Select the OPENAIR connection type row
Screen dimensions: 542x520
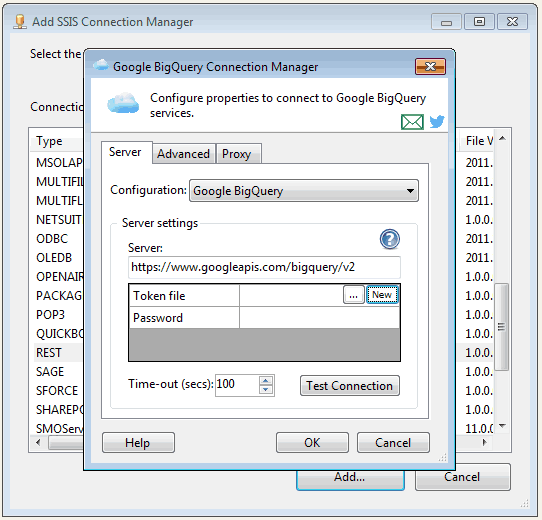[x=58, y=277]
